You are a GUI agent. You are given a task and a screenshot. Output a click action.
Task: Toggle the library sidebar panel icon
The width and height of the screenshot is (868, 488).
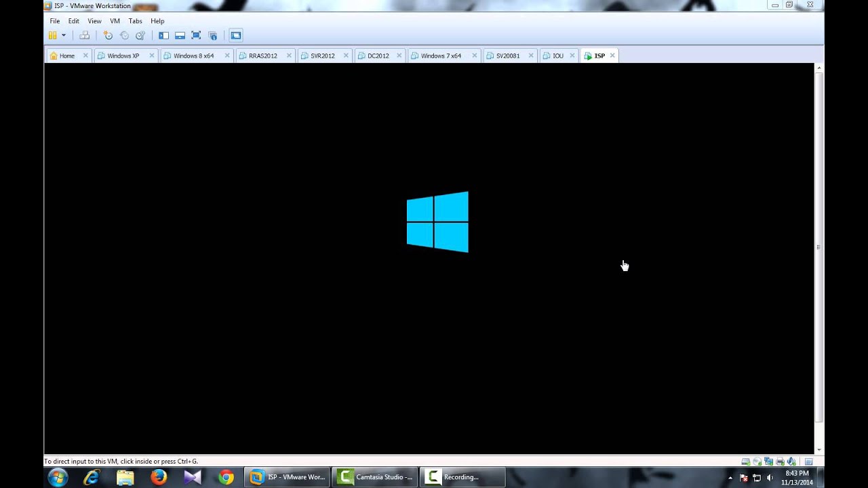[163, 35]
